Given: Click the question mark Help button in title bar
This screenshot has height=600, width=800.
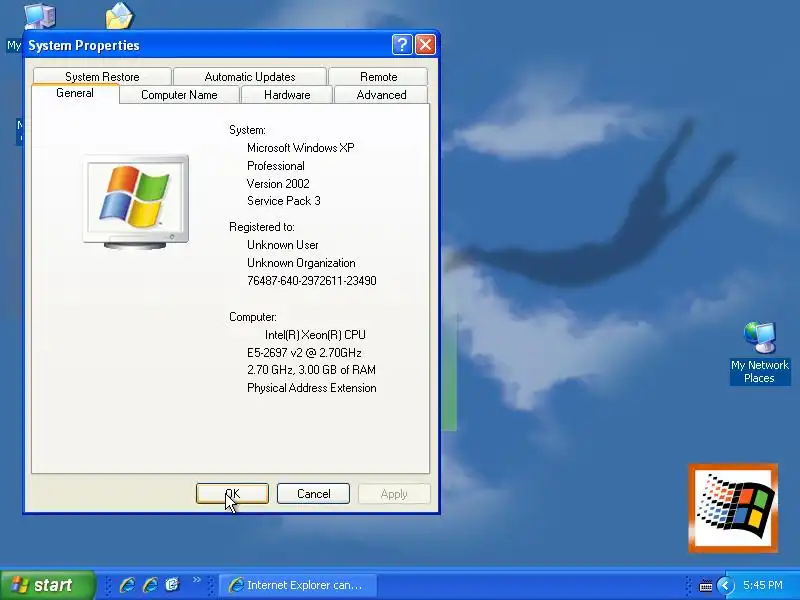Looking at the screenshot, I should (402, 45).
